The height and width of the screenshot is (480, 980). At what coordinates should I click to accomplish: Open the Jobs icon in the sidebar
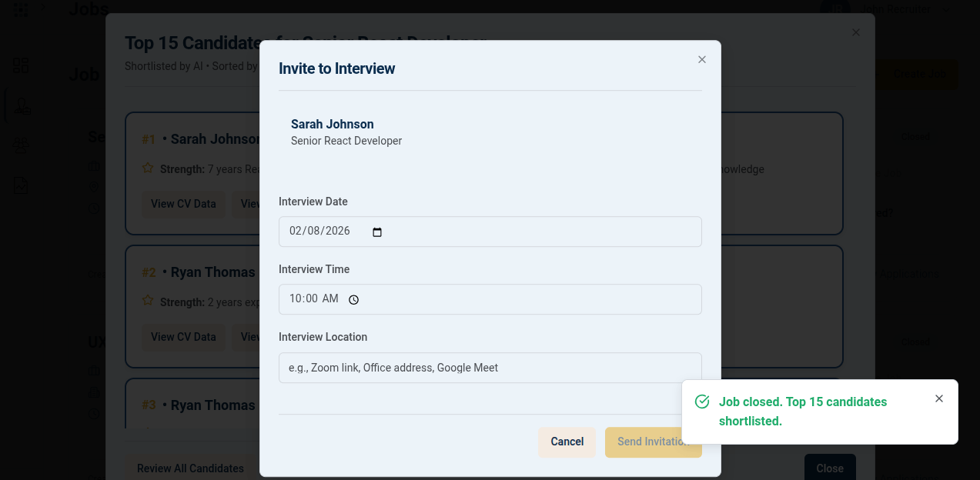click(x=22, y=106)
